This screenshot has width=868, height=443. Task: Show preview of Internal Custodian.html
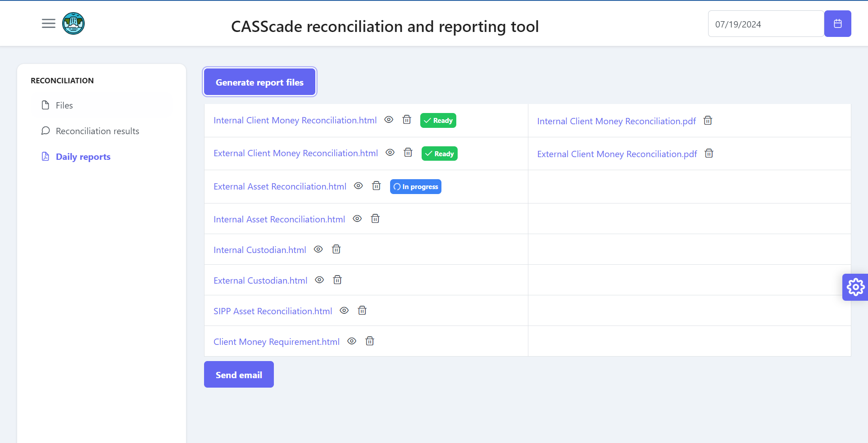click(x=318, y=249)
